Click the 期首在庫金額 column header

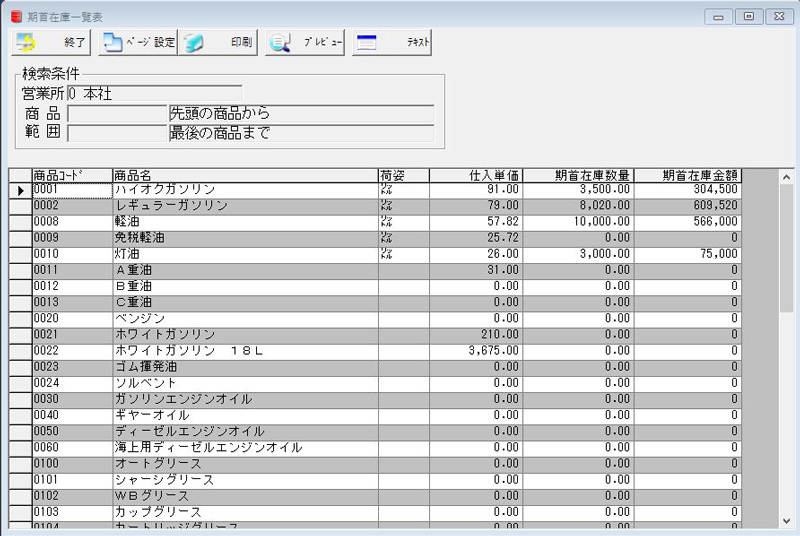[687, 175]
